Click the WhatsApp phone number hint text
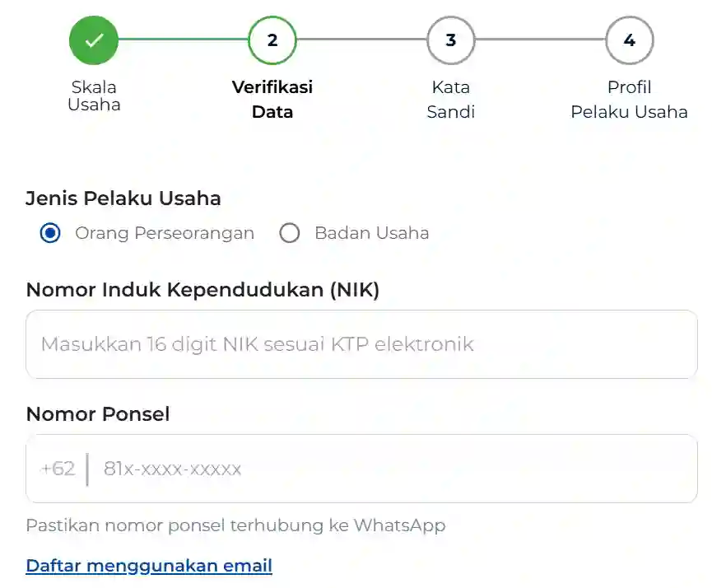This screenshot has height=588, width=712. click(235, 525)
